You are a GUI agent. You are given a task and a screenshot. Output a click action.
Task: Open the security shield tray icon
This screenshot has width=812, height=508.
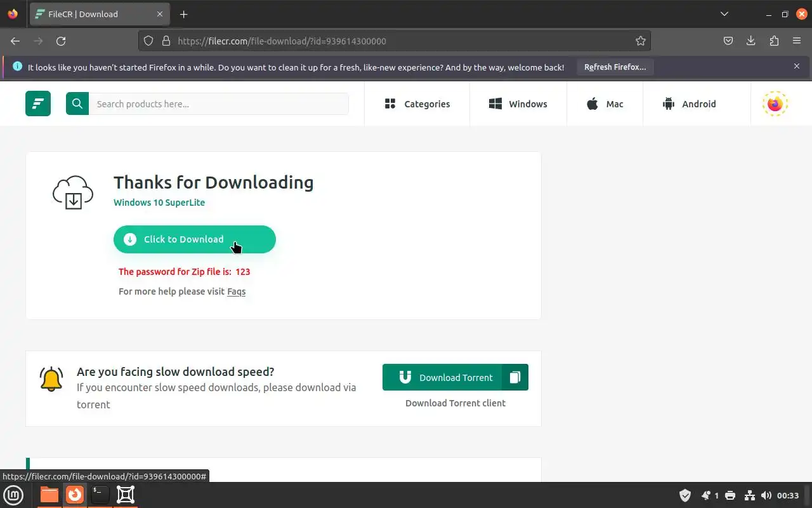685,495
